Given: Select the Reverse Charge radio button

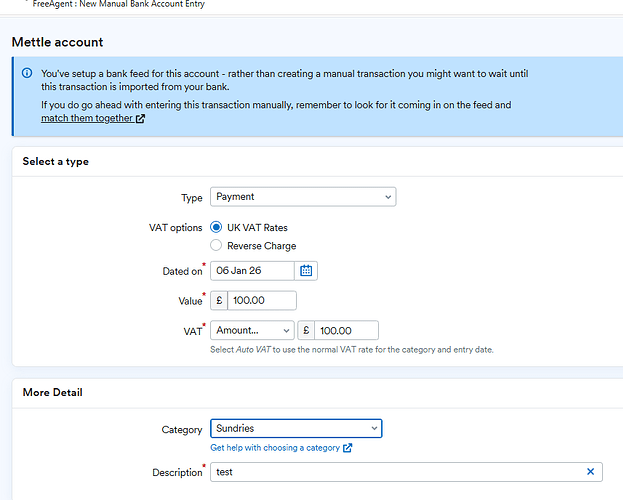Looking at the screenshot, I should (216, 245).
